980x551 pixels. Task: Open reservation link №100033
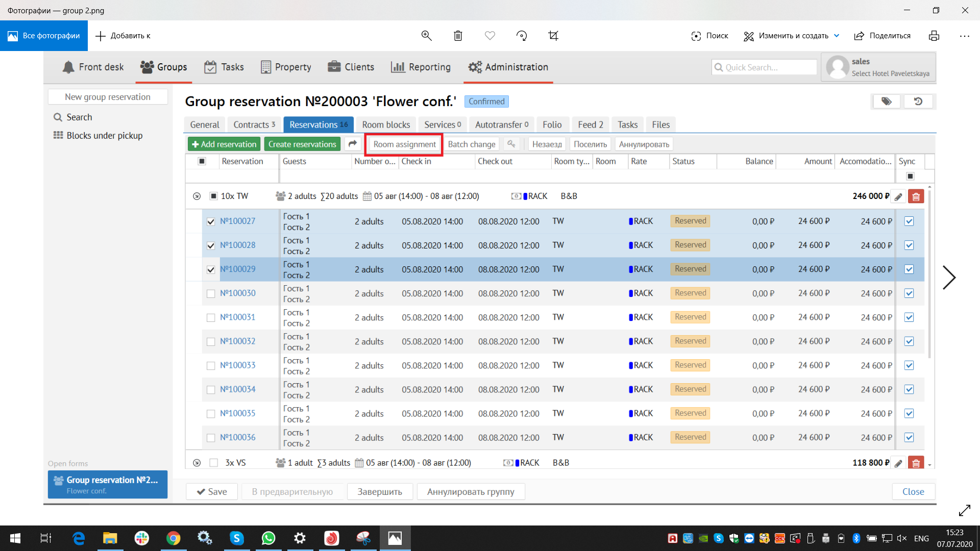point(238,365)
